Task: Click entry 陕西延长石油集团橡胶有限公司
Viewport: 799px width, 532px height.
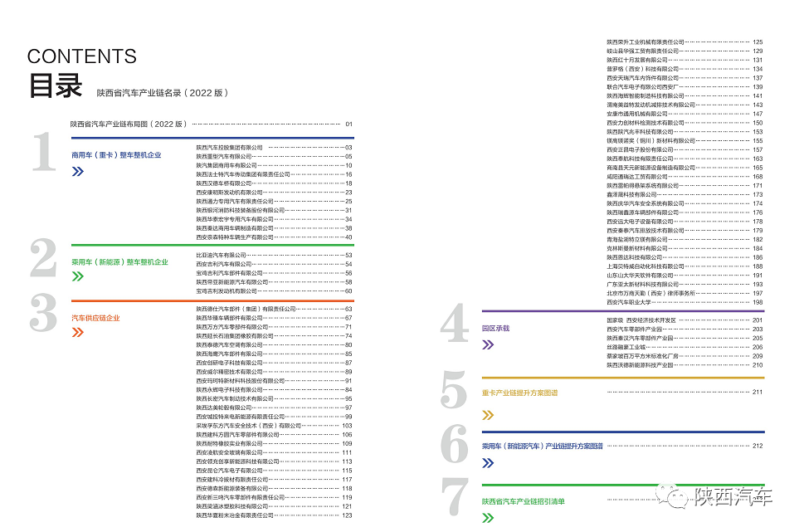Action: click(x=235, y=336)
